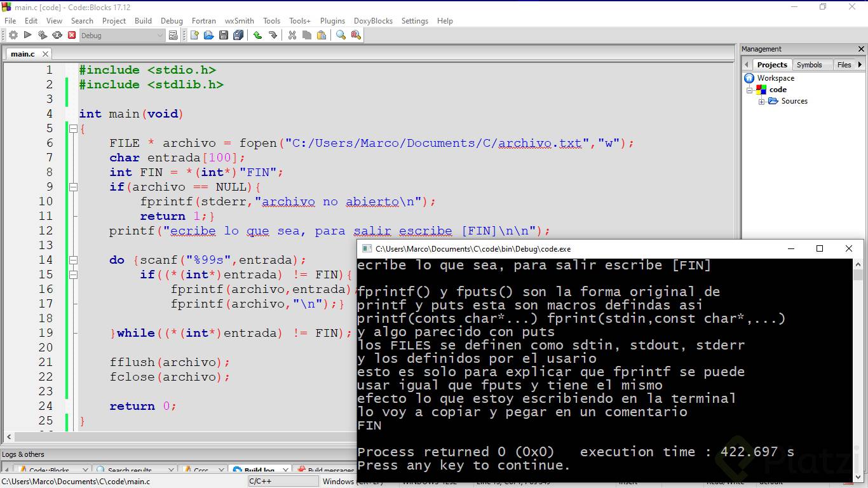Image resolution: width=868 pixels, height=488 pixels.
Task: Click the Rebuild icon
Action: coord(57,36)
